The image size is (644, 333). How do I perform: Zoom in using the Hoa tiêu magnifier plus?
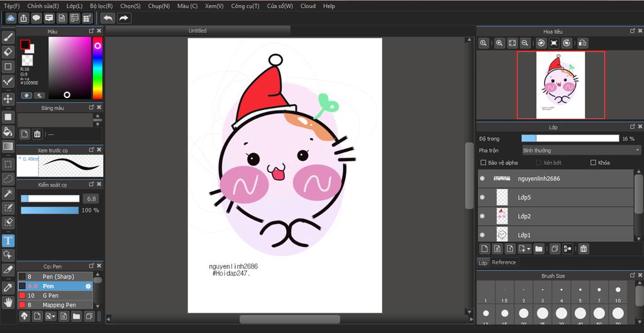(x=499, y=43)
